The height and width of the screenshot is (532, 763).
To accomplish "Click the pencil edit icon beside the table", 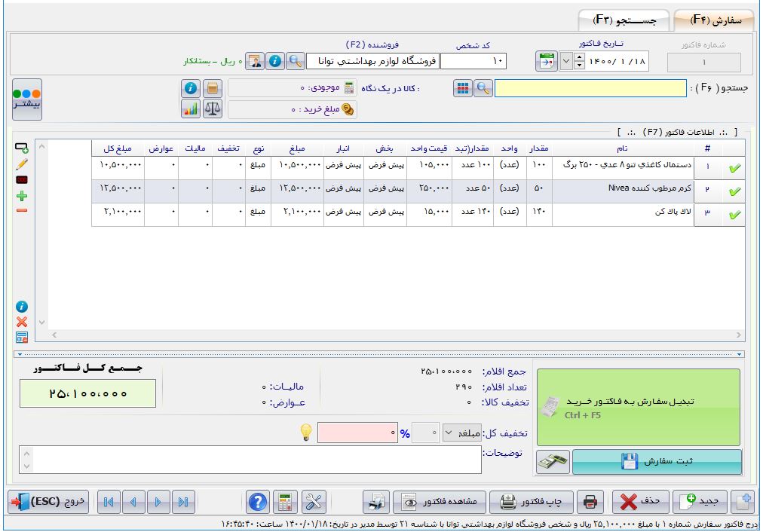I will [x=22, y=163].
